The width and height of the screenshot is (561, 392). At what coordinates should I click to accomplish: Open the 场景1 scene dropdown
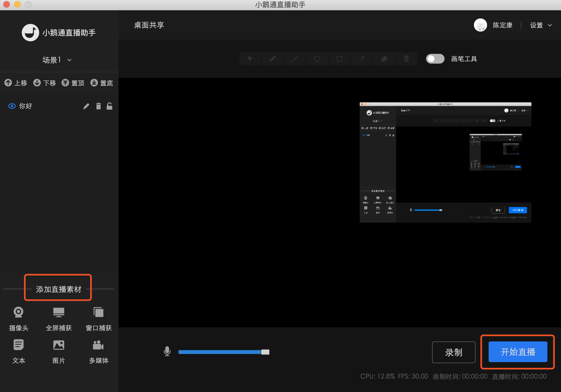tap(57, 60)
